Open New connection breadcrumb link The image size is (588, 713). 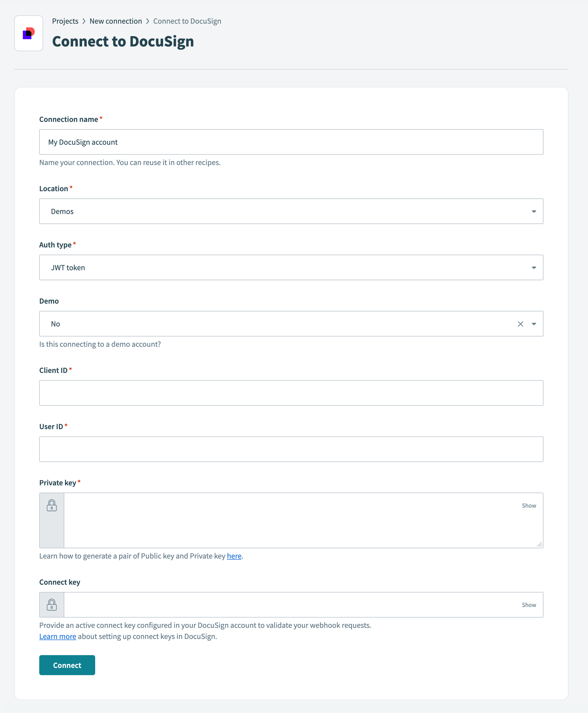[x=115, y=21]
